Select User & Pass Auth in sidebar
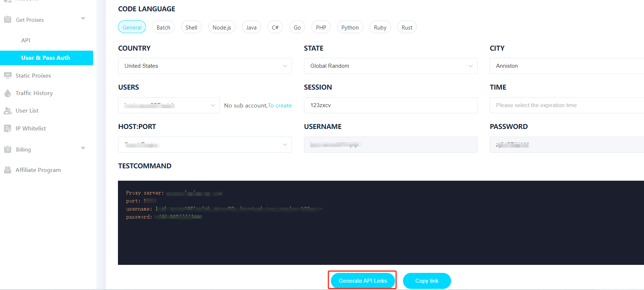Image resolution: width=644 pixels, height=290 pixels. [x=46, y=58]
